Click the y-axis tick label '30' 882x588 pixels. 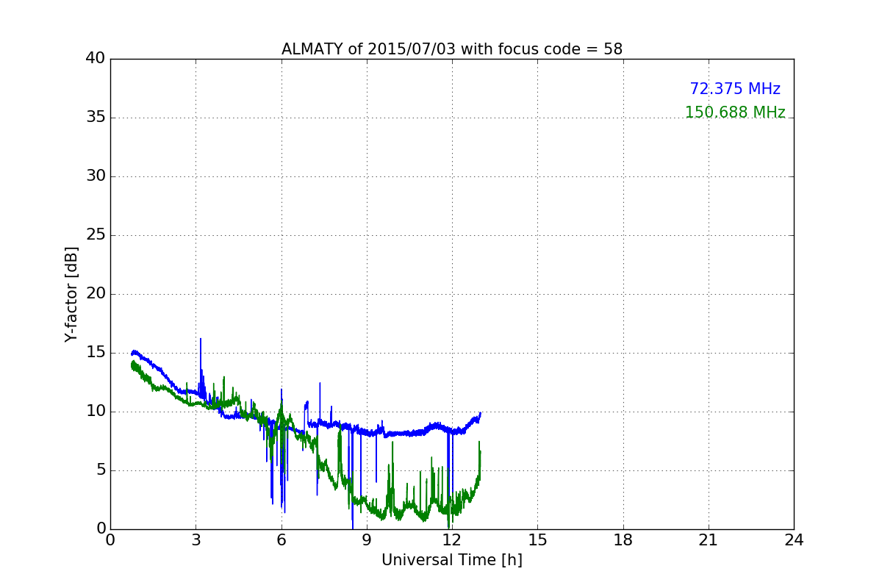96,176
